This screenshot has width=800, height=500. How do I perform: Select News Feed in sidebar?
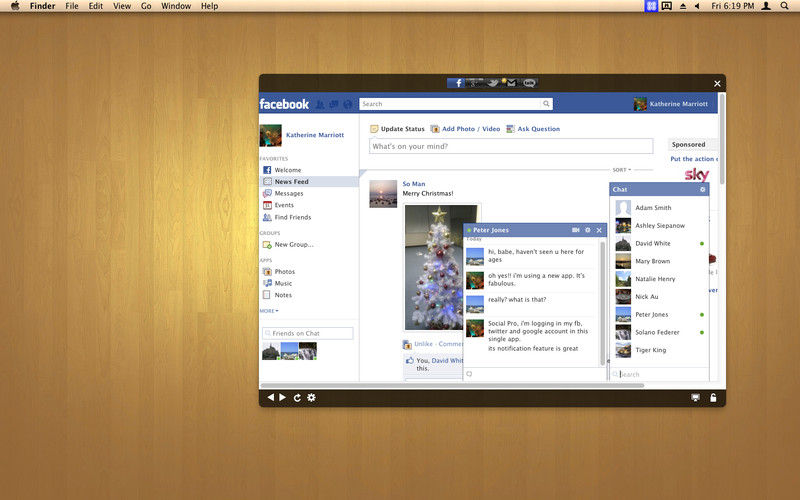[x=309, y=182]
